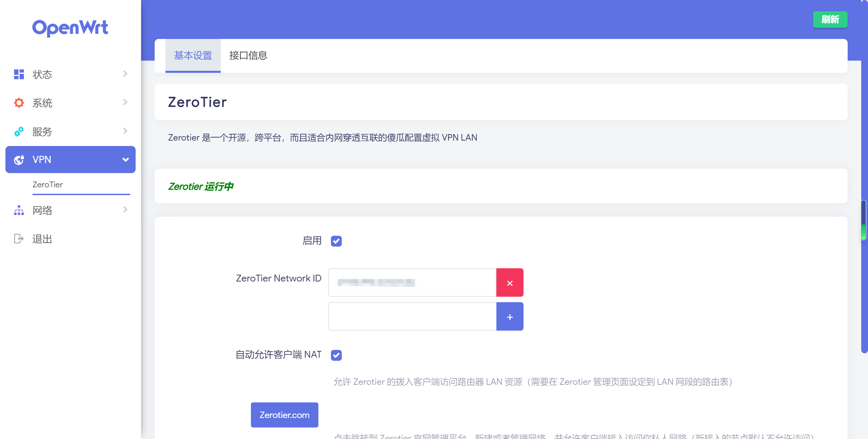Click the 刷新 (Refresh) button
This screenshot has width=868, height=439.
click(830, 19)
